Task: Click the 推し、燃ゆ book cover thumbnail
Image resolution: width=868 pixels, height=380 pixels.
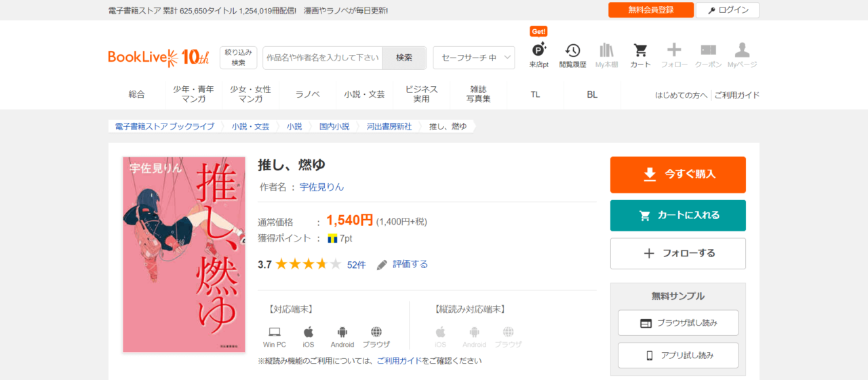Action: pos(184,254)
